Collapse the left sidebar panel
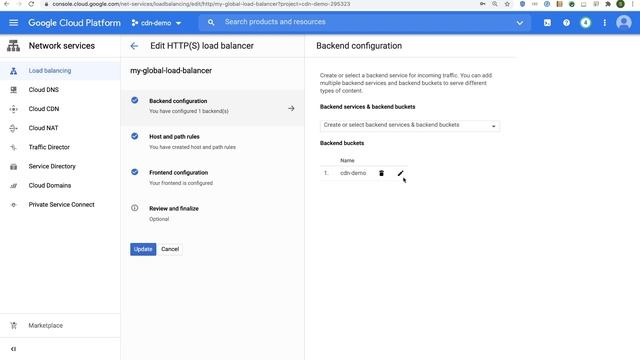The image size is (640, 360). click(x=13, y=349)
